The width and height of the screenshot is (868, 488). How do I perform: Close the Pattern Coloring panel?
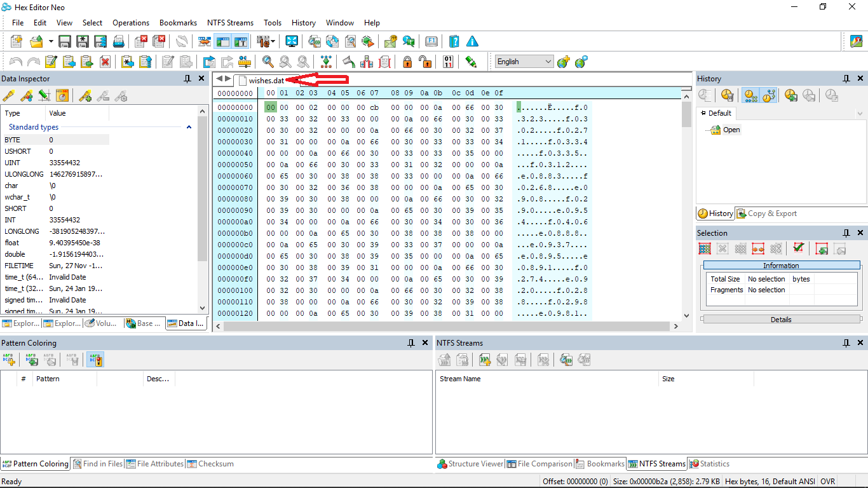tap(426, 342)
